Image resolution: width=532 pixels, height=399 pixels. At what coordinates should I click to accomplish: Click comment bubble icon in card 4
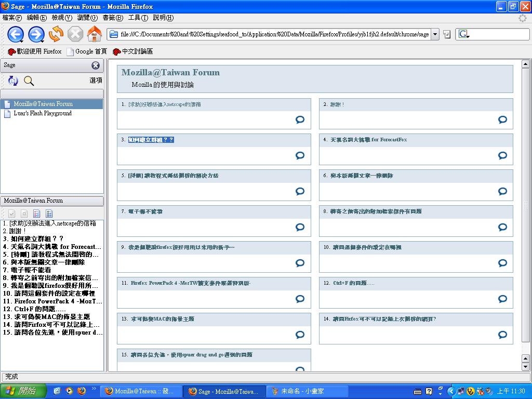coord(502,155)
